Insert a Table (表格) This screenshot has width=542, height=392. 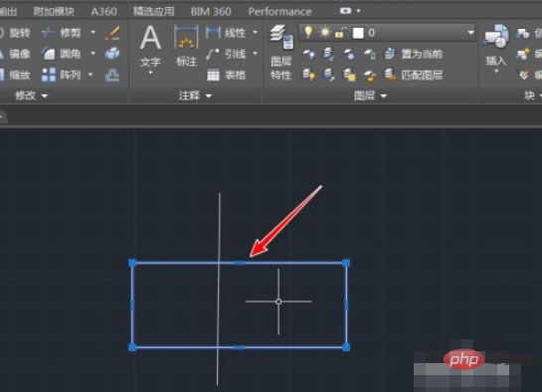(x=226, y=75)
